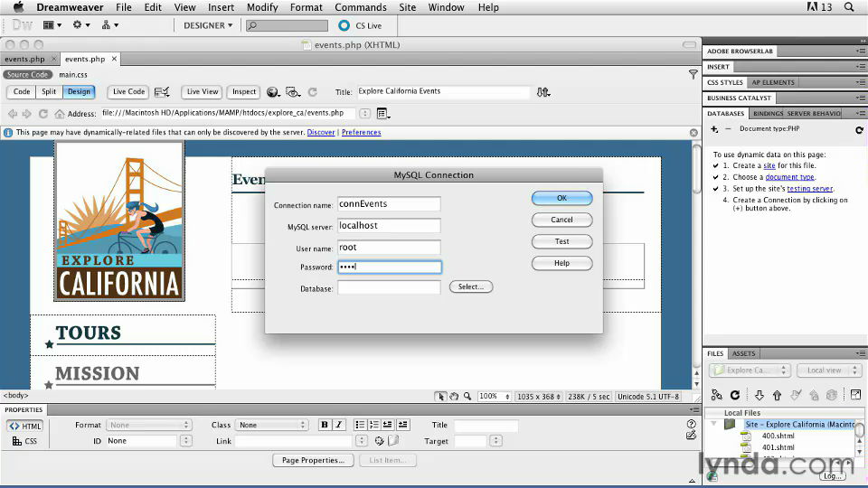Expand the Files panel to full view icon

coord(855,395)
